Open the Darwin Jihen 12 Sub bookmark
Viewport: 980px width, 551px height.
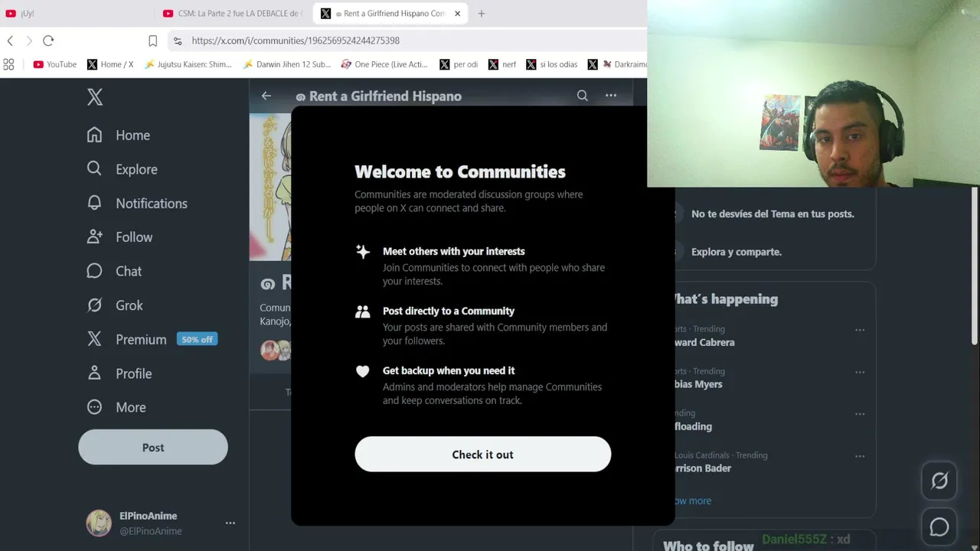coord(287,64)
